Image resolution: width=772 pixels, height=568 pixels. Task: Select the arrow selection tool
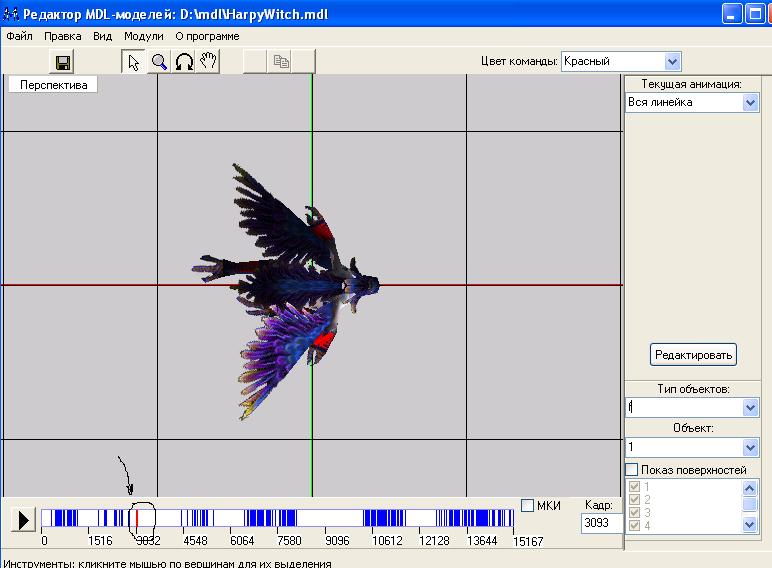(133, 62)
